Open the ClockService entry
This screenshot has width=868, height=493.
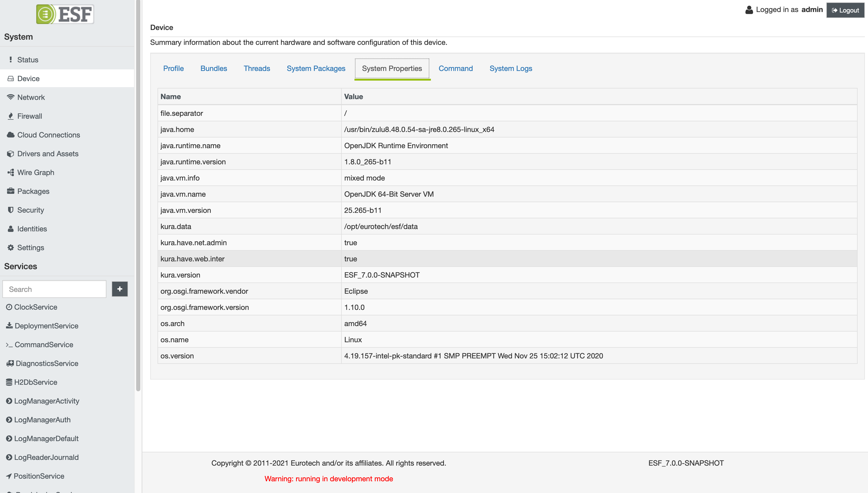click(x=35, y=307)
